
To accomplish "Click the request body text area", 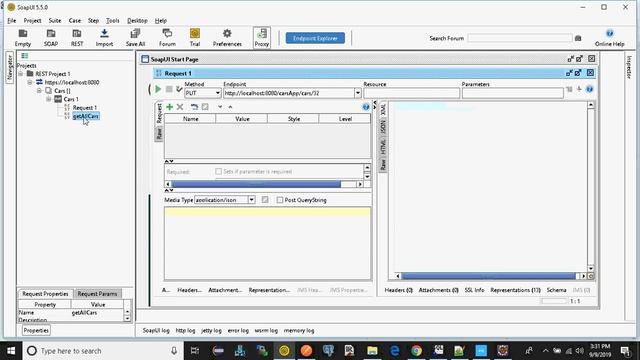I will [x=268, y=243].
